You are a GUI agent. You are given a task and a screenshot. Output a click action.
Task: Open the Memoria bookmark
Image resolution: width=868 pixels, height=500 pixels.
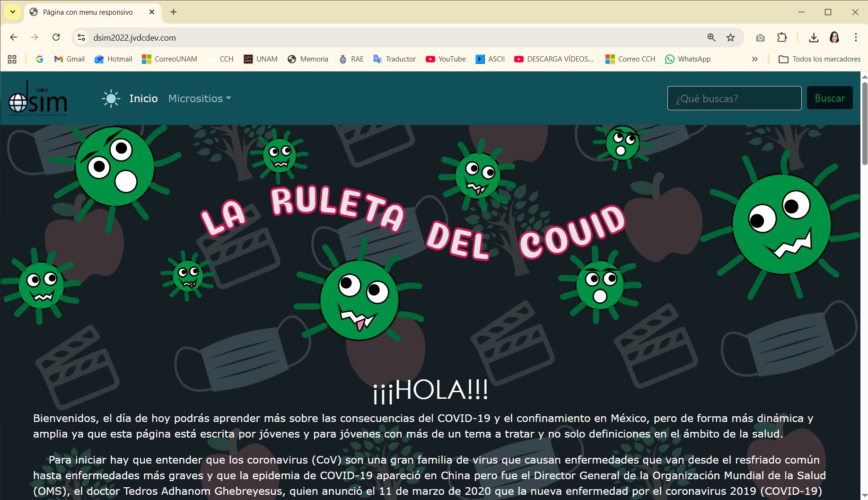pyautogui.click(x=308, y=59)
